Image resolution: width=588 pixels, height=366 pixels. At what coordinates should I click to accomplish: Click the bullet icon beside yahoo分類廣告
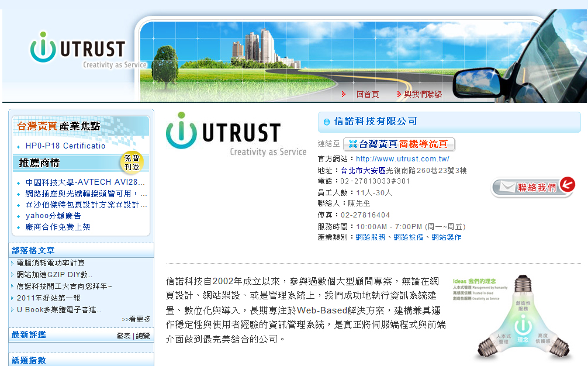click(18, 217)
